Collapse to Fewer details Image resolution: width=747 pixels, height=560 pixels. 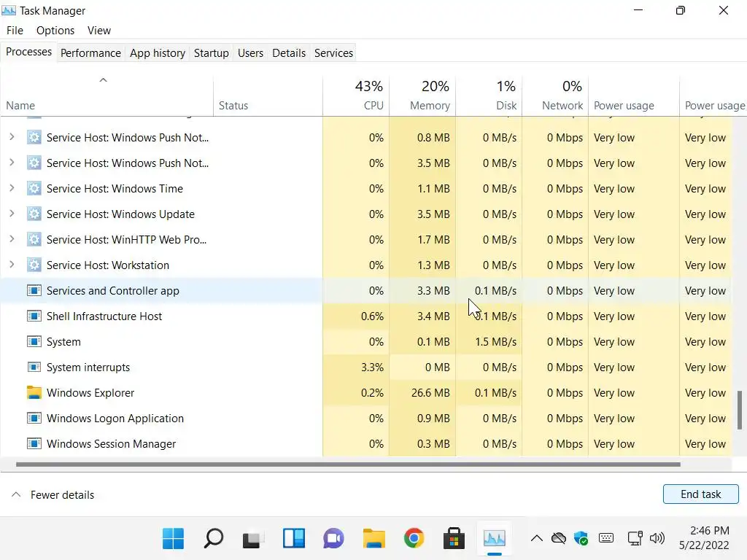[x=53, y=495]
